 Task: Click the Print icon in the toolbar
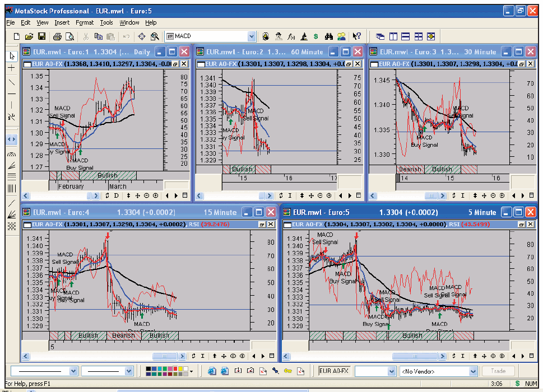pyautogui.click(x=57, y=36)
